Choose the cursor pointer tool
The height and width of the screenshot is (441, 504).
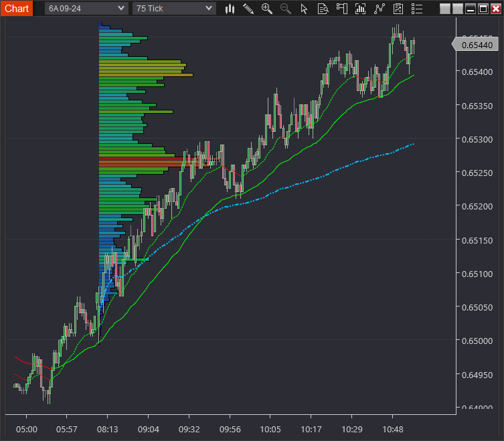(x=305, y=9)
